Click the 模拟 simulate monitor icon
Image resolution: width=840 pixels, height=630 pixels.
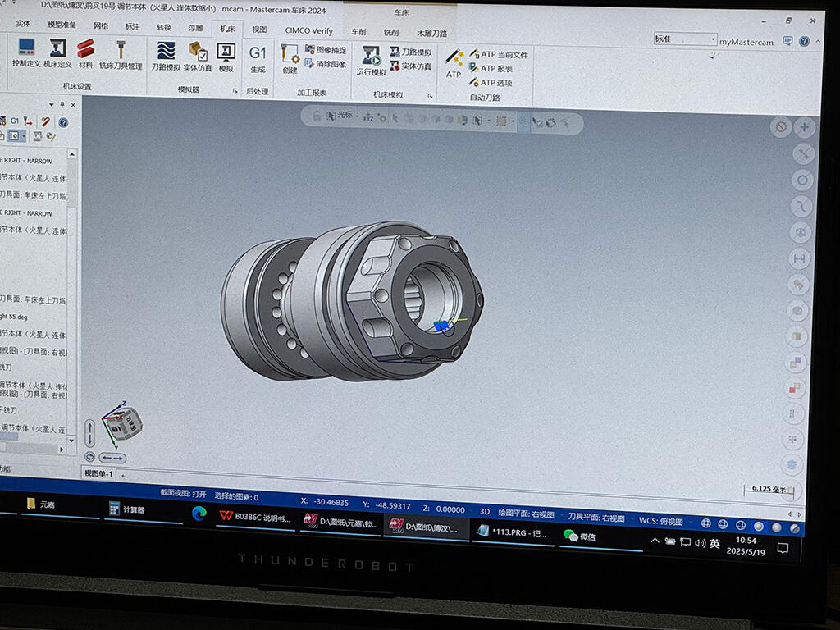tap(226, 58)
